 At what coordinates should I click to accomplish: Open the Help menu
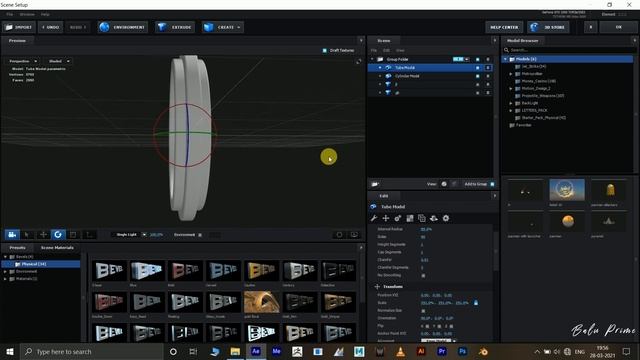tap(45, 14)
